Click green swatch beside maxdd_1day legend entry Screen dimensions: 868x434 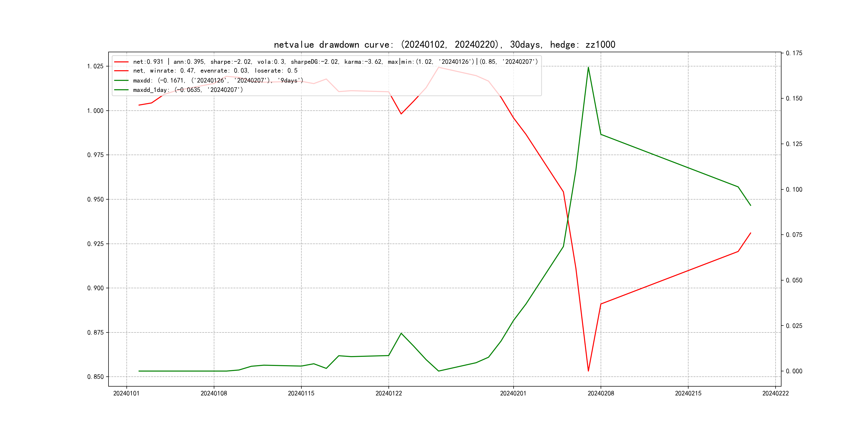(121, 90)
